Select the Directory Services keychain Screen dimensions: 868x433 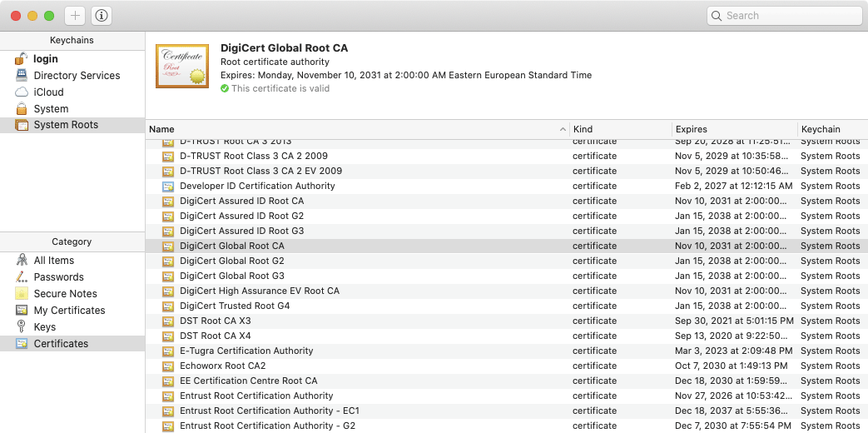(x=77, y=76)
